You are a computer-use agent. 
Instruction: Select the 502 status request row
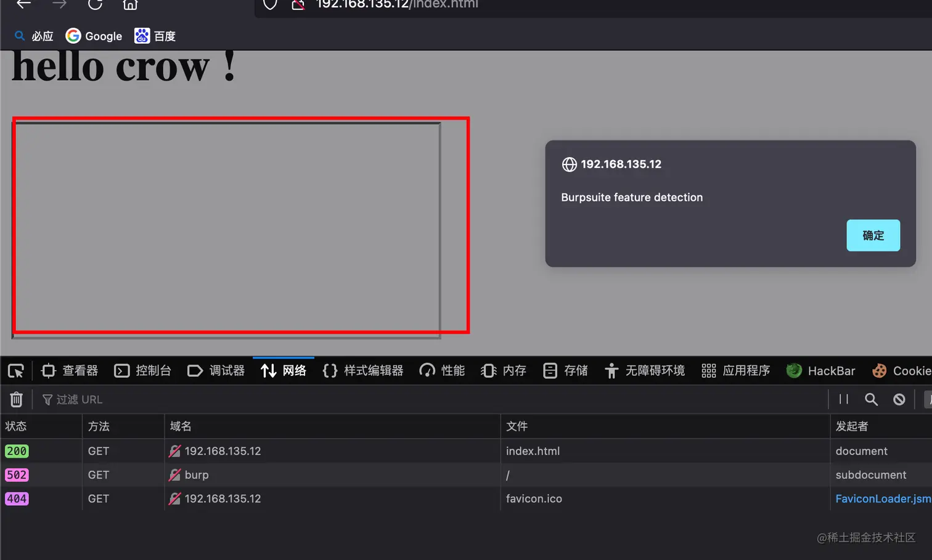coord(466,475)
